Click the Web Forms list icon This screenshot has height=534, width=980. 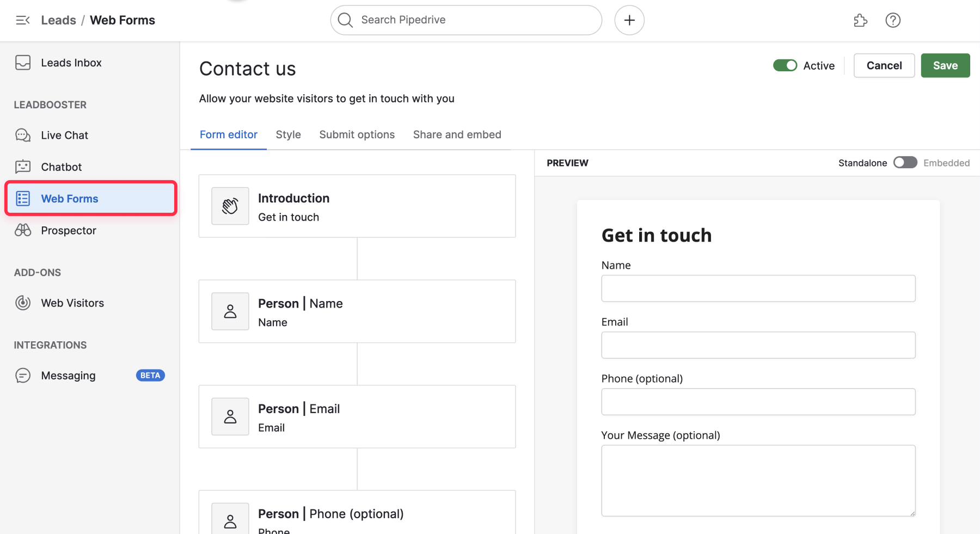[23, 199]
